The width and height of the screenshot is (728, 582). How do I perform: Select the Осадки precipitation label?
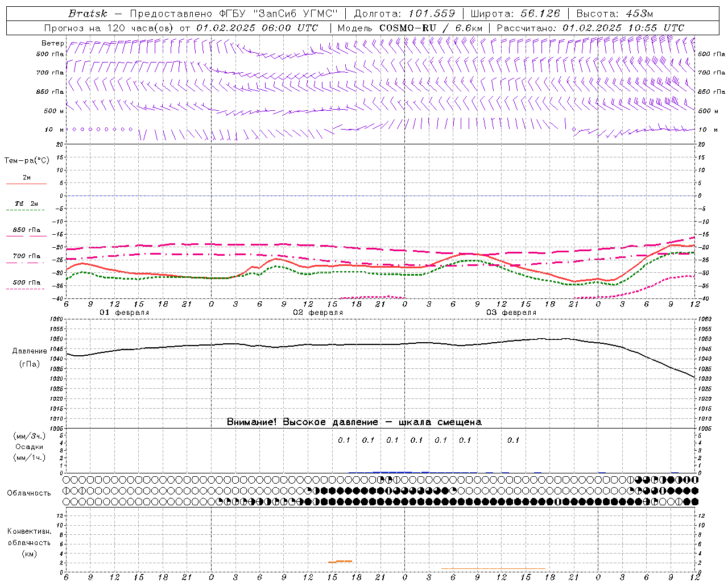[x=30, y=447]
